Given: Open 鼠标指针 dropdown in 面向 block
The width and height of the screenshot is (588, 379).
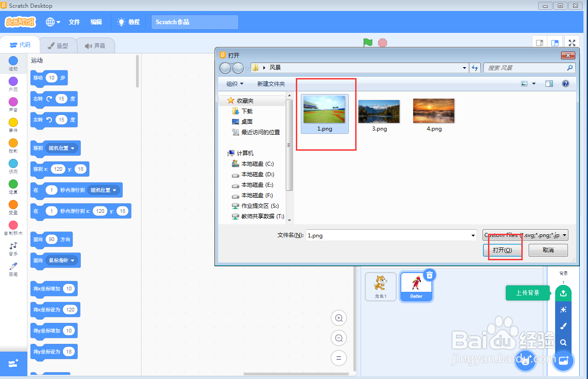Looking at the screenshot, I should click(62, 260).
